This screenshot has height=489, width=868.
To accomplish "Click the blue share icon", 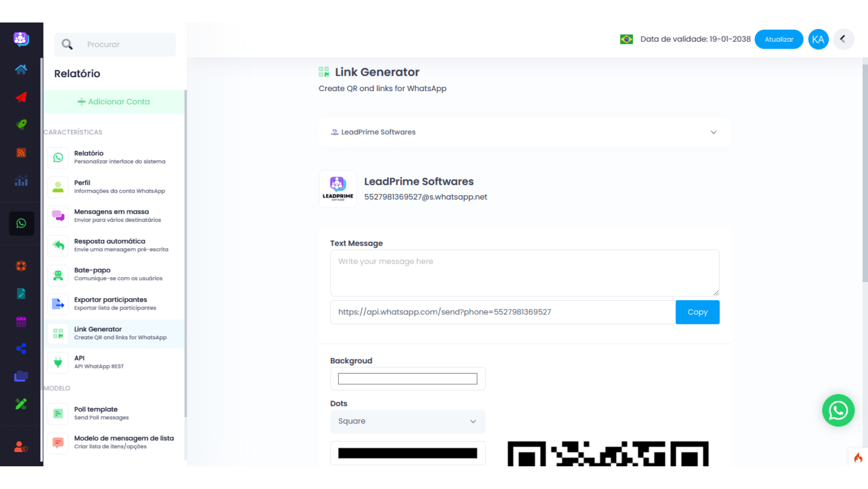I will pos(21,348).
